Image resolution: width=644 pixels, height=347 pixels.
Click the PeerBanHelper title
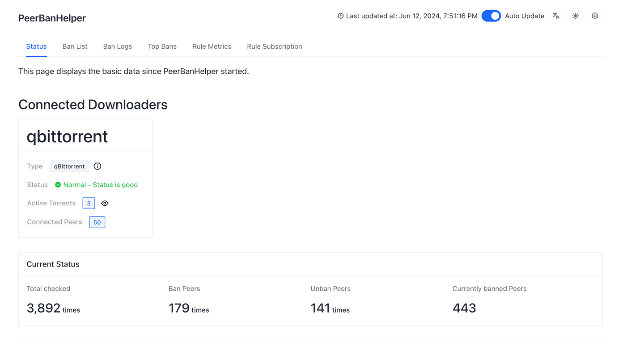52,18
